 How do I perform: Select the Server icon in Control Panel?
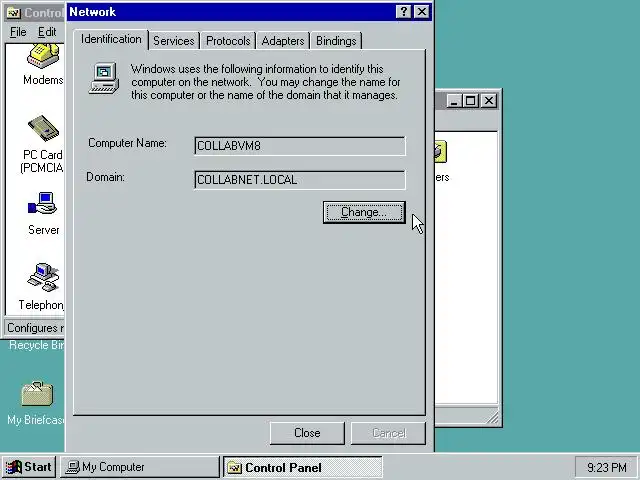(42, 203)
